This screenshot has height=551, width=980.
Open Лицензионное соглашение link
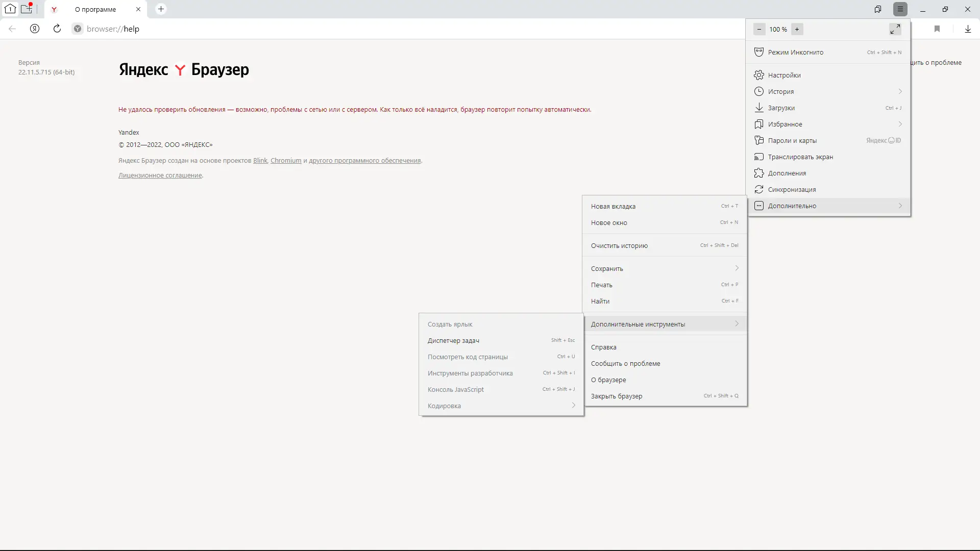160,175
